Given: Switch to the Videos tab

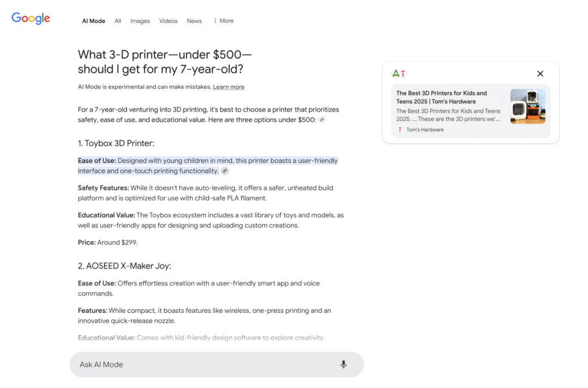Looking at the screenshot, I should (168, 21).
